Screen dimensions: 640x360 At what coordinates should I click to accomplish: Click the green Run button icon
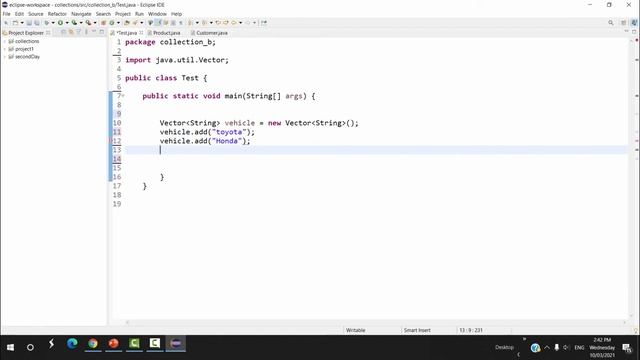point(60,23)
